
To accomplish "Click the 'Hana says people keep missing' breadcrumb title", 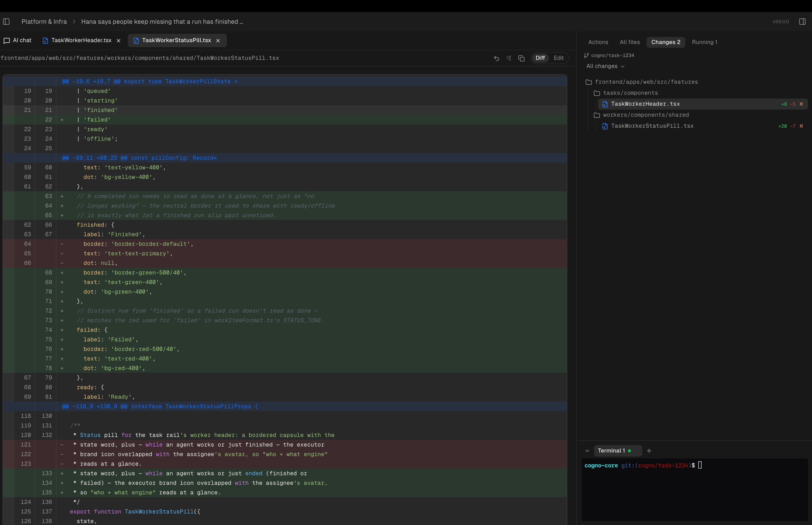I will point(162,22).
